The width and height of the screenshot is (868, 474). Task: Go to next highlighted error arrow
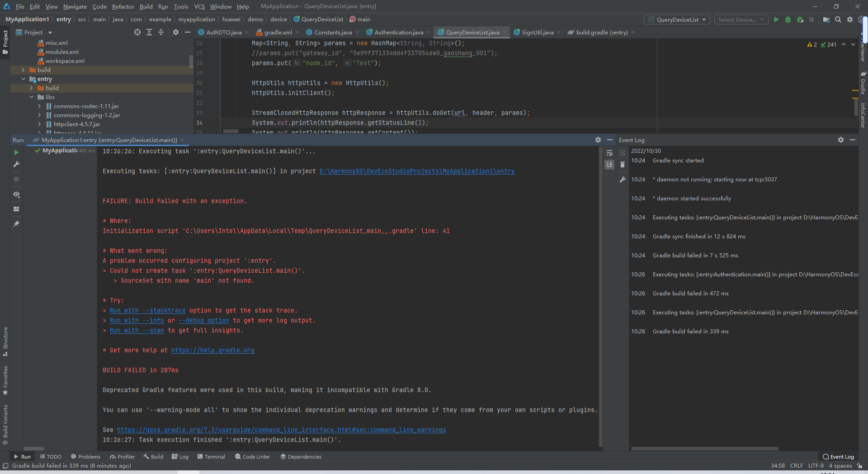coord(853,44)
